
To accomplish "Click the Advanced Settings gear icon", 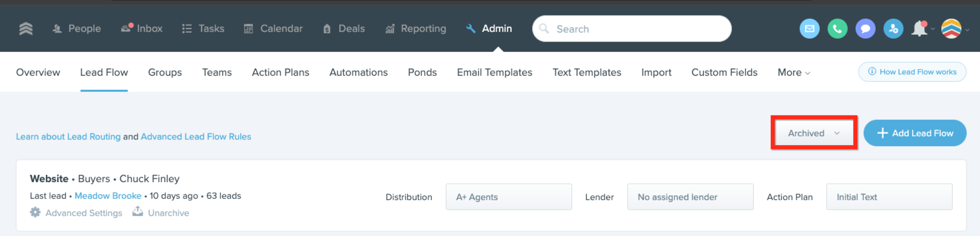I will [35, 212].
